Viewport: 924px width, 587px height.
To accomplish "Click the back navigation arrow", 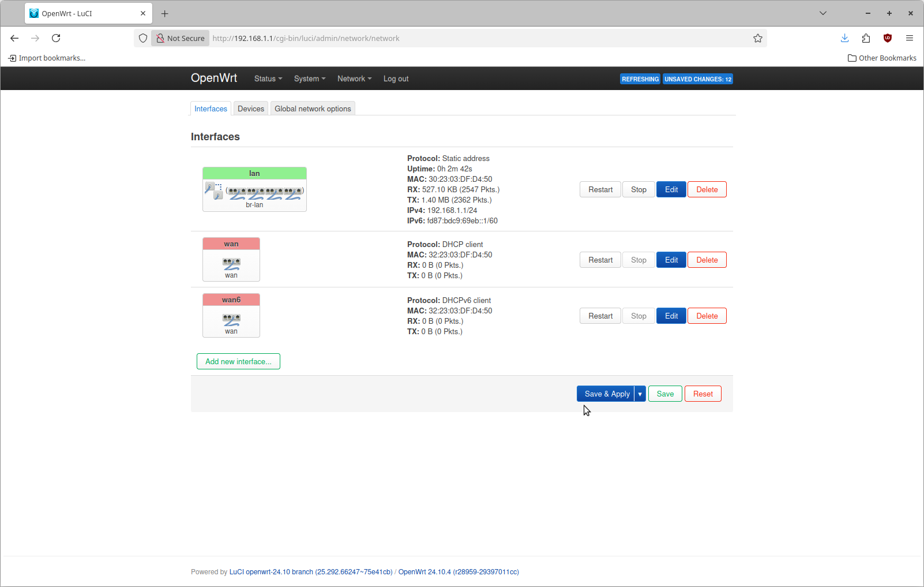I will coord(14,38).
